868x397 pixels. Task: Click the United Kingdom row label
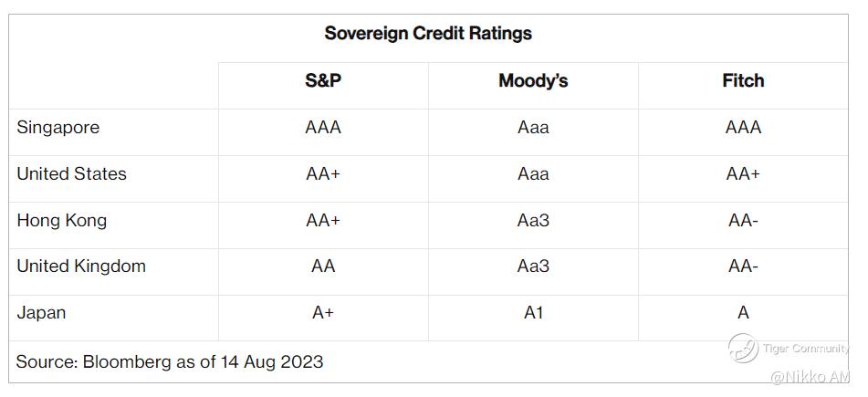(81, 266)
